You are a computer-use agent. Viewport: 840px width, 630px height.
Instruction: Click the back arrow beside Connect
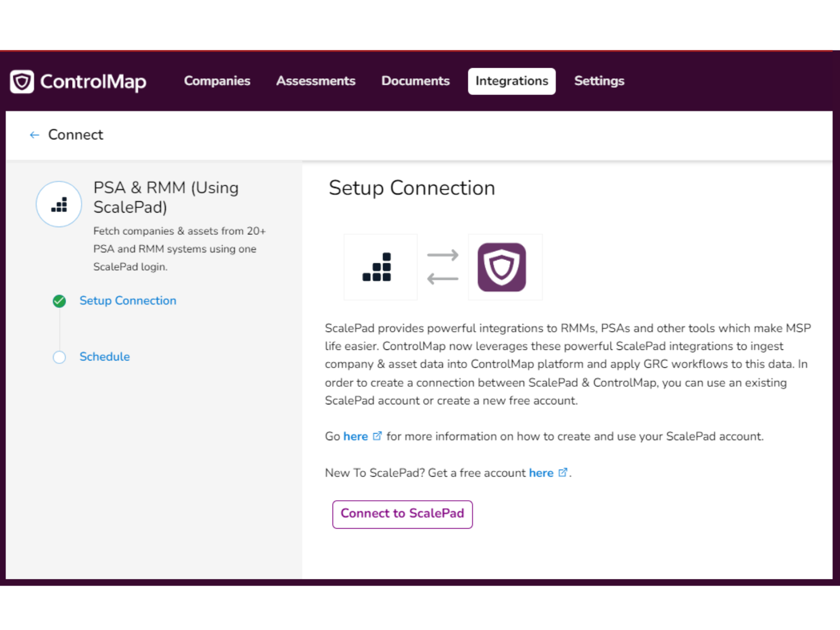coord(33,135)
